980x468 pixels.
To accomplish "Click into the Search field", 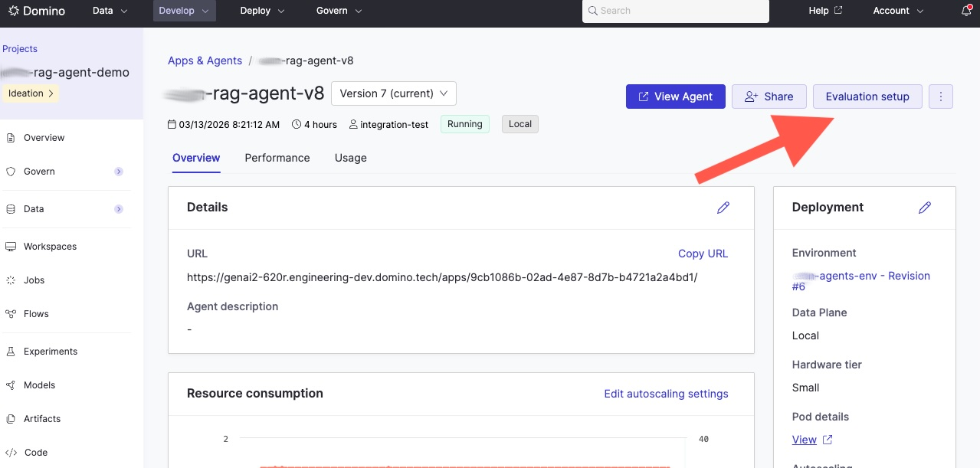I will click(674, 11).
